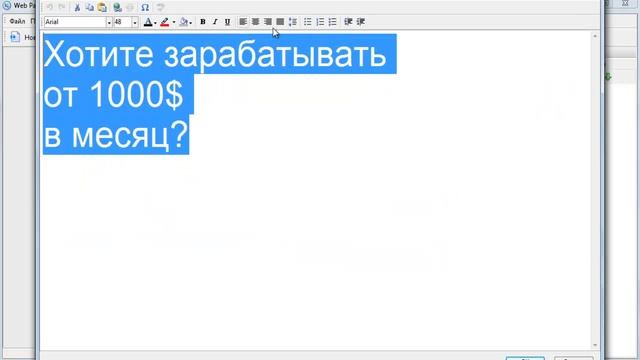Decrease paragraph indent
Image resolution: width=640 pixels, height=360 pixels.
tap(348, 22)
